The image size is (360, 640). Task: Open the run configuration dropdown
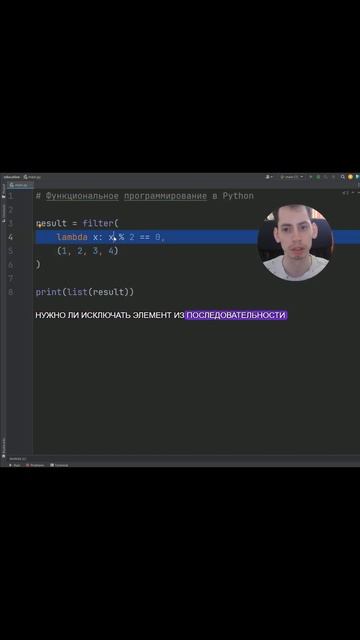[292, 177]
